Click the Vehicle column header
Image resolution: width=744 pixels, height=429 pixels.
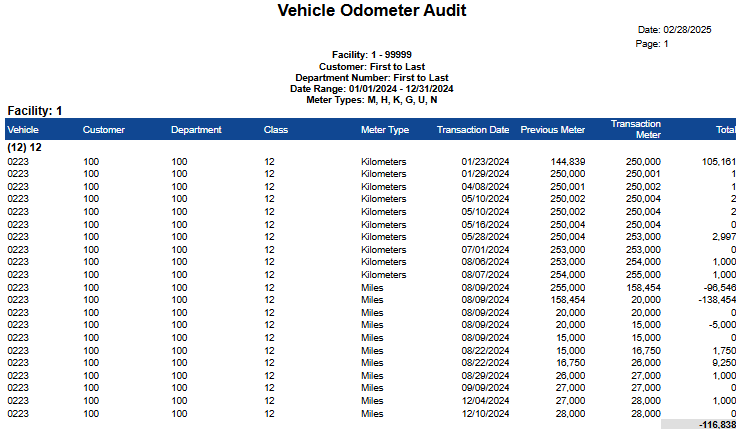(23, 130)
